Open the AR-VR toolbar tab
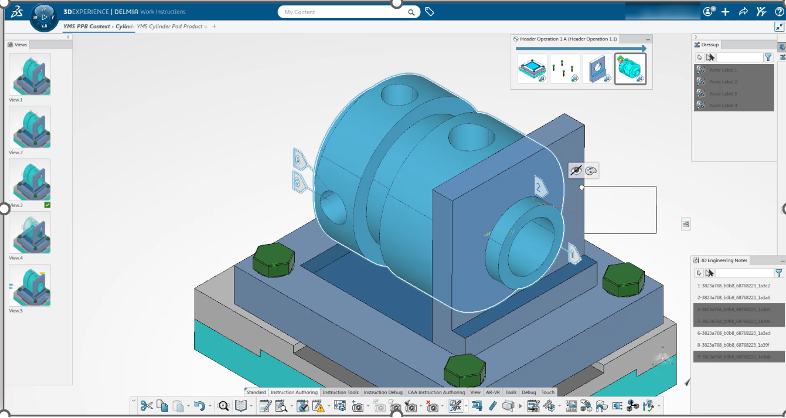This screenshot has width=786, height=418. (x=493, y=392)
